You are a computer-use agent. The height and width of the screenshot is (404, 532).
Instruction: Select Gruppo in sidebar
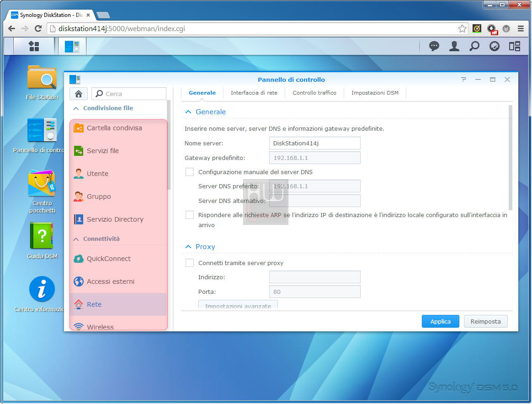[118, 197]
